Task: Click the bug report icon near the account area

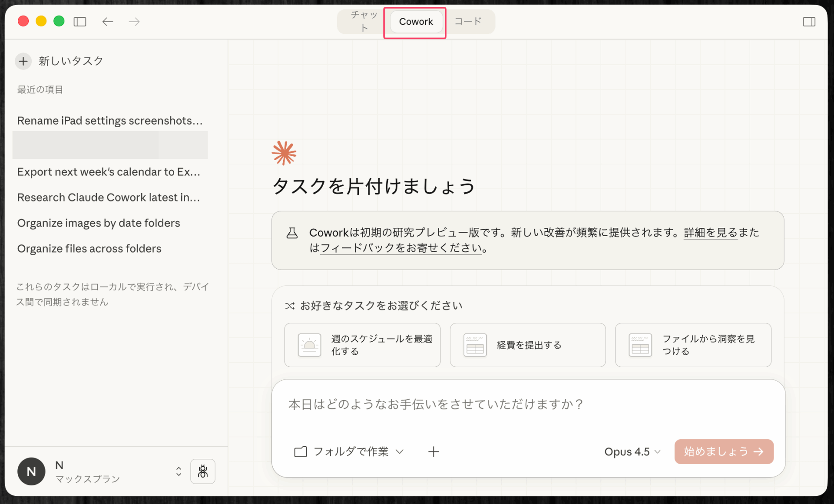Action: click(202, 471)
